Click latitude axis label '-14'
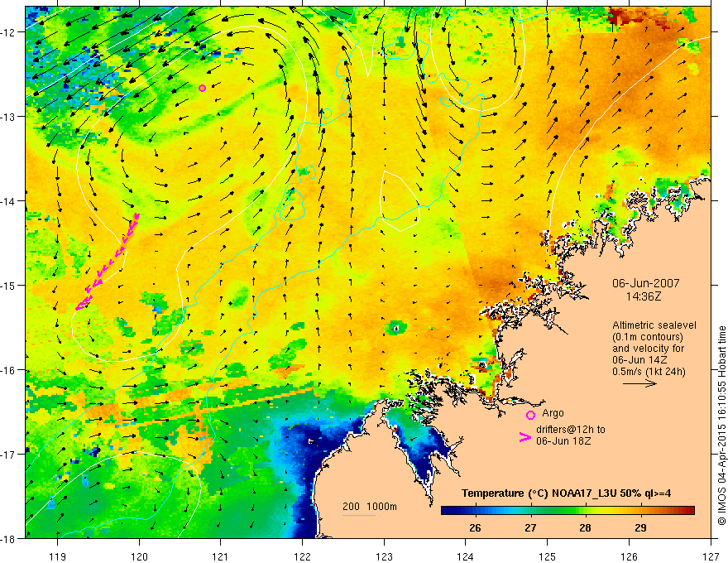 click(x=8, y=201)
